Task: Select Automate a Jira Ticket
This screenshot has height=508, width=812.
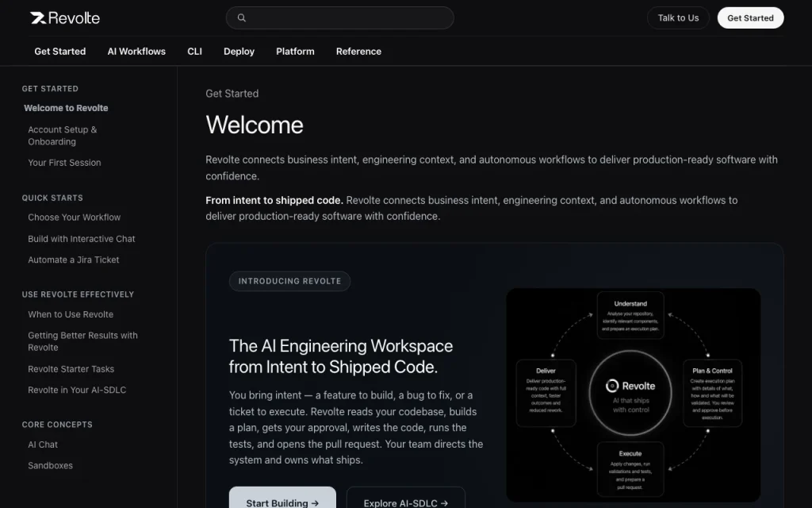Action: 74,260
